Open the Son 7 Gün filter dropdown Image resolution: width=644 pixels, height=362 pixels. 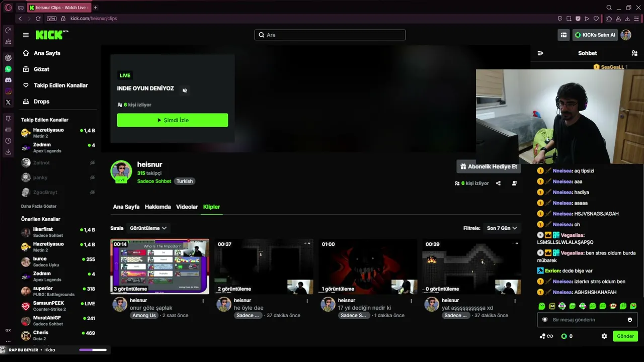tap(502, 228)
